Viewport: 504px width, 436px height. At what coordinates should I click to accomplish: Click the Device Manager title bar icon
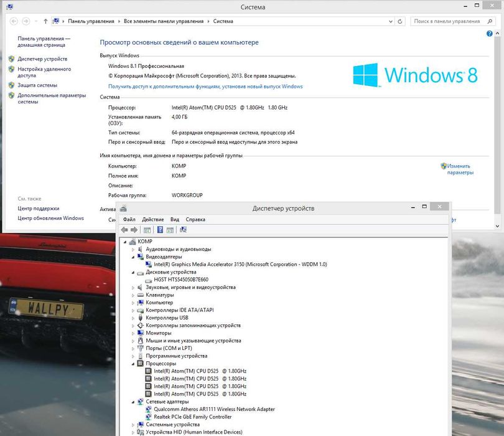click(123, 209)
